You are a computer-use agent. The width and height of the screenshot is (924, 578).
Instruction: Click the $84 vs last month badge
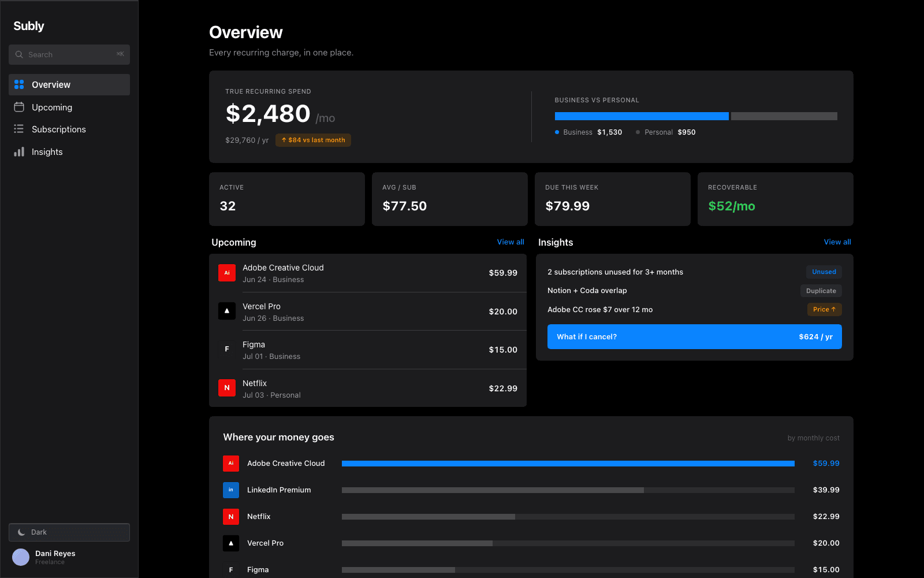pos(313,140)
